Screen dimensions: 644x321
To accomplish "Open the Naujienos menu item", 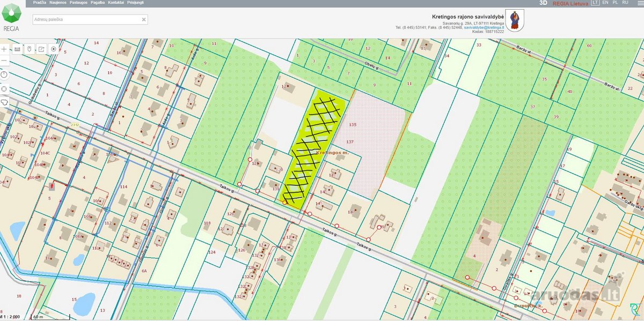I will [x=58, y=3].
